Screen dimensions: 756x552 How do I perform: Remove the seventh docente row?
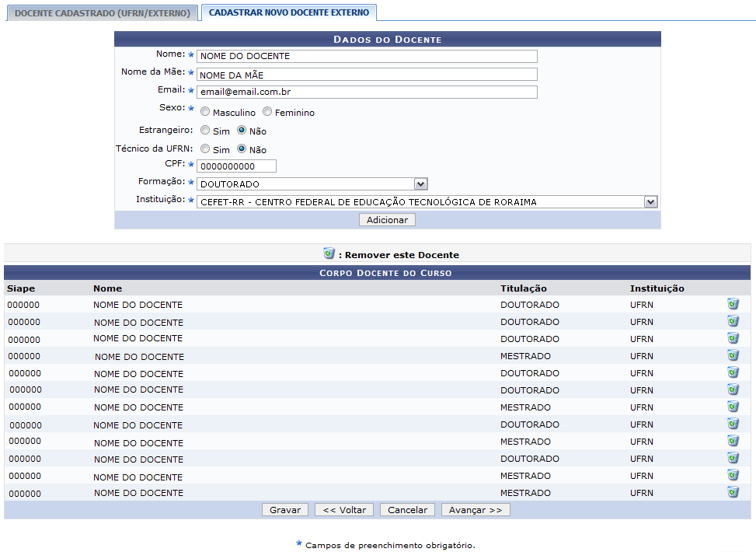[x=733, y=406]
